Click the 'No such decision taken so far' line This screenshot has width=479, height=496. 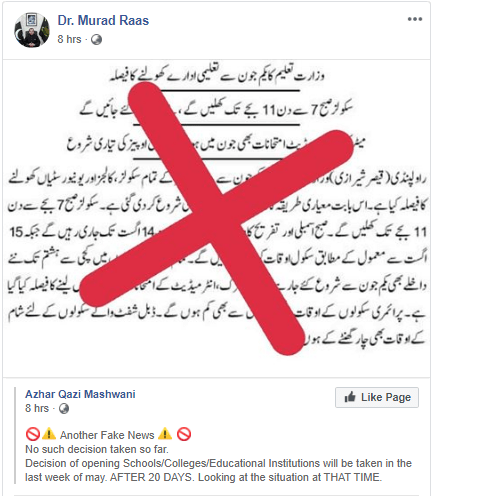point(97,449)
